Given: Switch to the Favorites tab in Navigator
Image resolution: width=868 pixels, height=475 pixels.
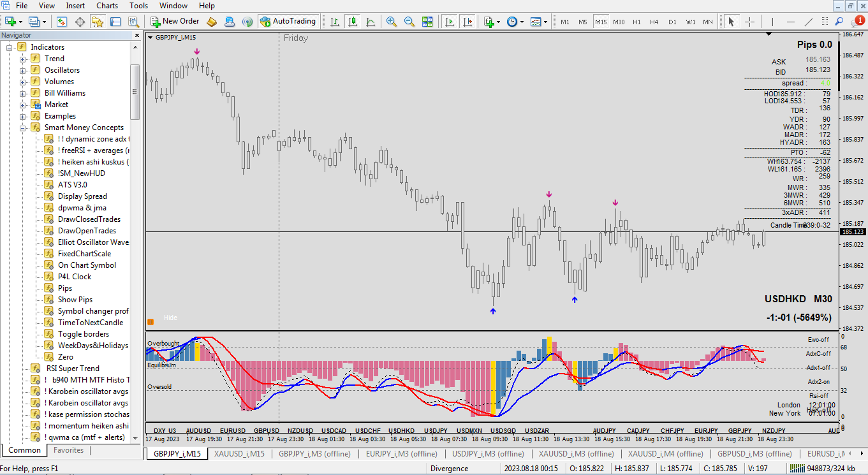Looking at the screenshot, I should pos(68,450).
